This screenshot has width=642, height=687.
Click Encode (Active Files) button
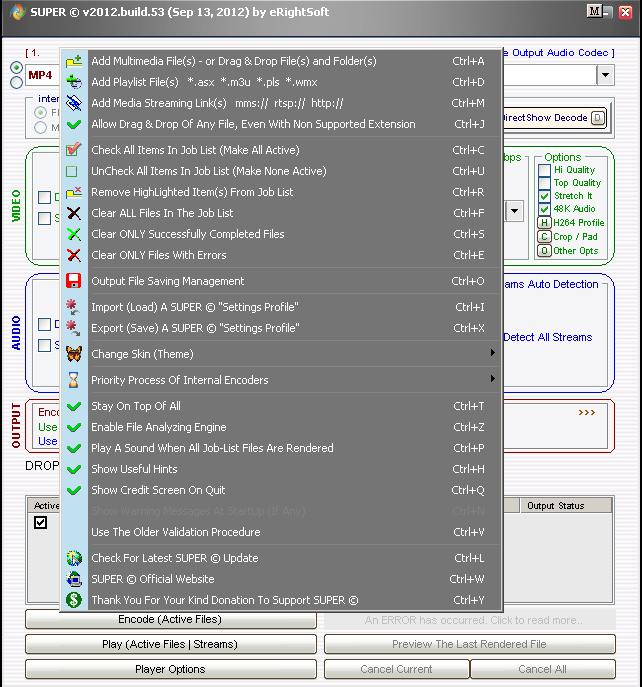170,619
